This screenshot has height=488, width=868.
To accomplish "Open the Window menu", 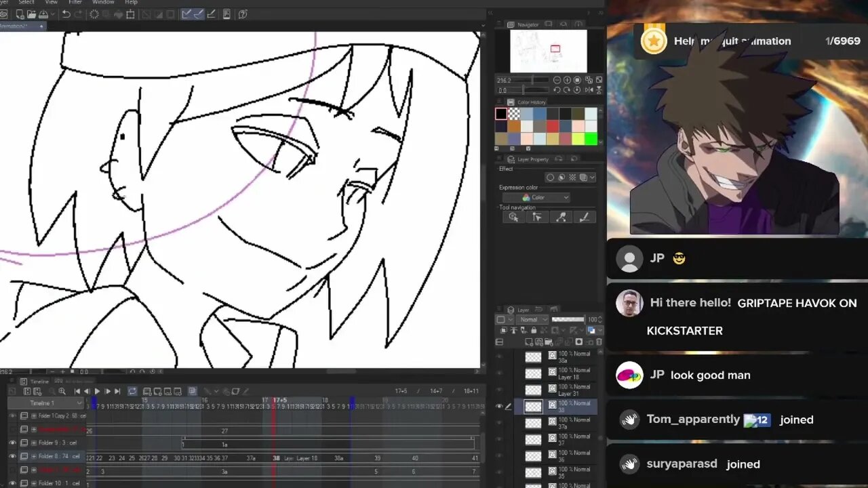I will click(x=103, y=2).
